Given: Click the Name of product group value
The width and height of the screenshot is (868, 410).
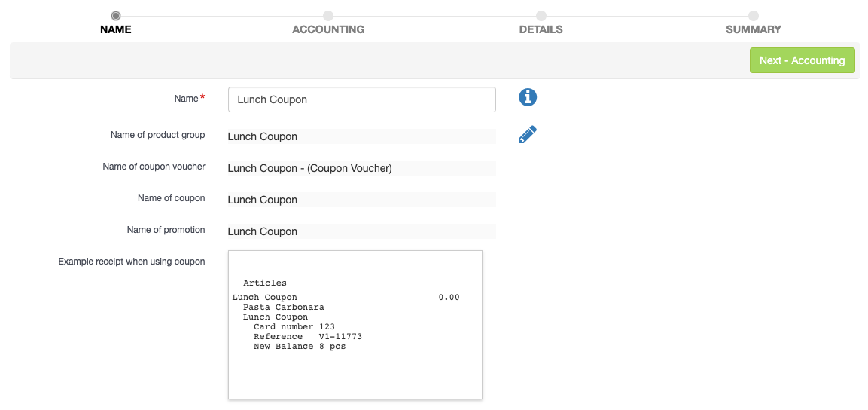Looking at the screenshot, I should point(362,136).
